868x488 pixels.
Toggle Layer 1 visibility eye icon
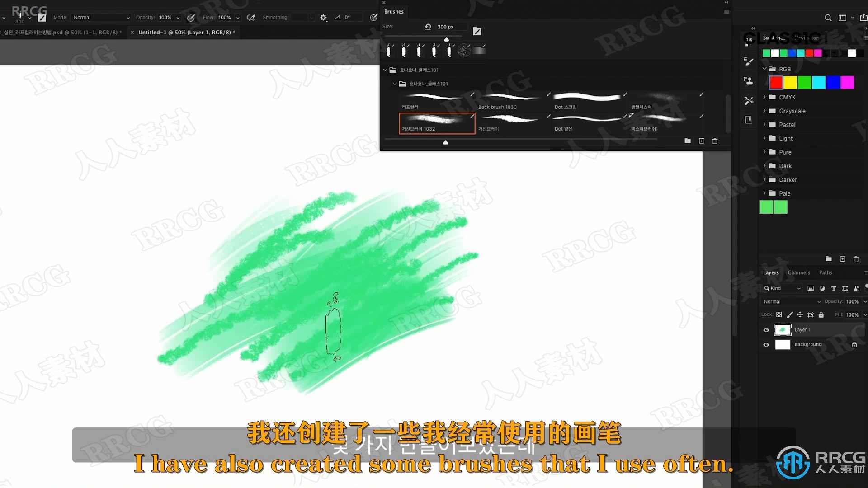coord(766,329)
